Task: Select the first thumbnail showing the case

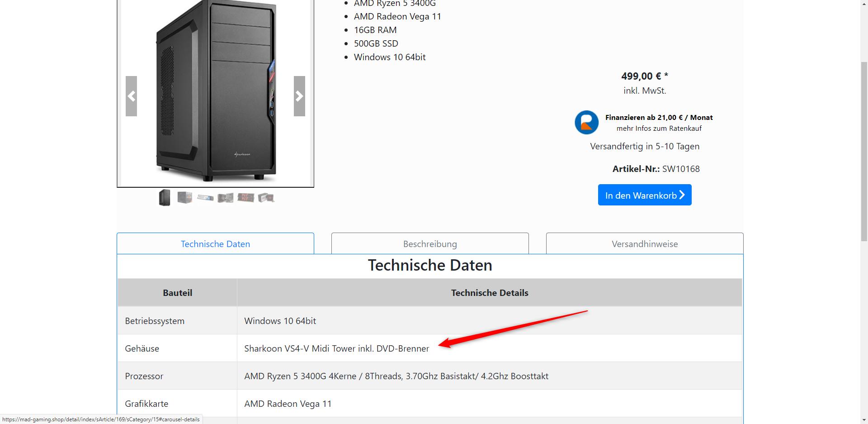Action: coord(165,198)
